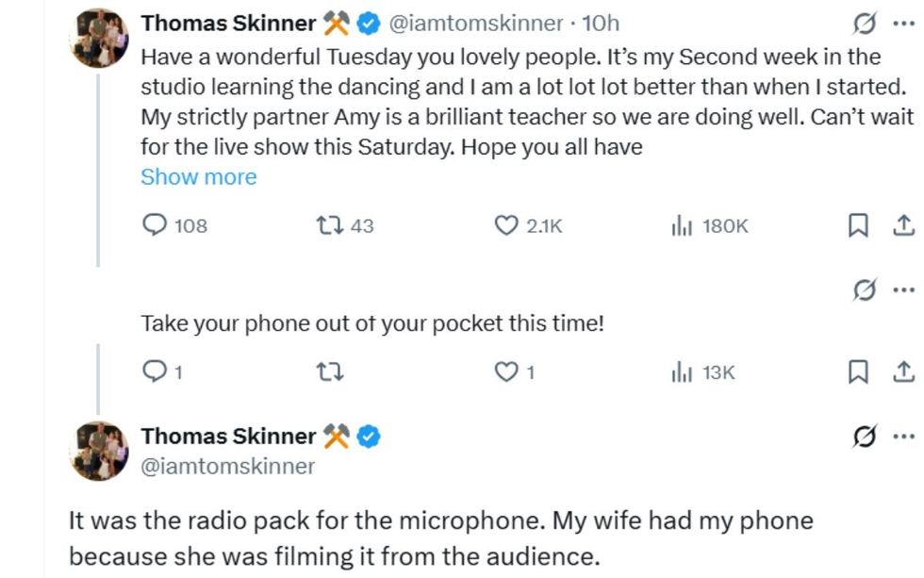
Task: Open more options on Thomas Skinner's top post
Action: (905, 24)
